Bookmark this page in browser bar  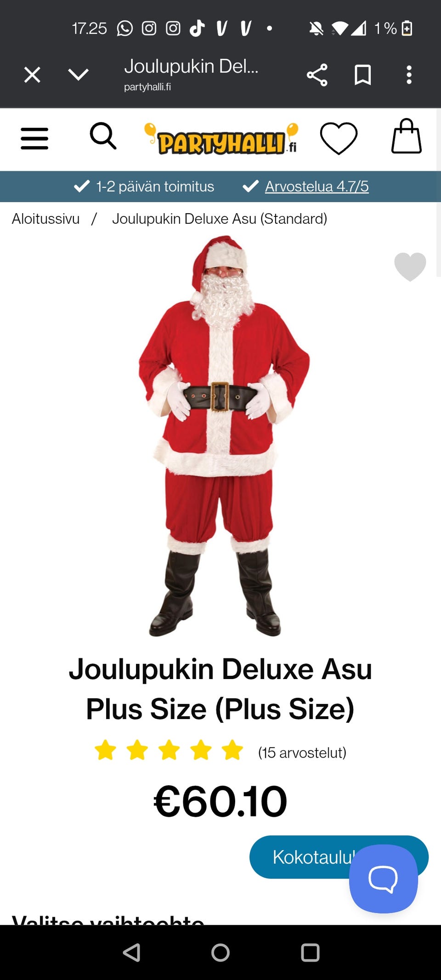coord(363,75)
